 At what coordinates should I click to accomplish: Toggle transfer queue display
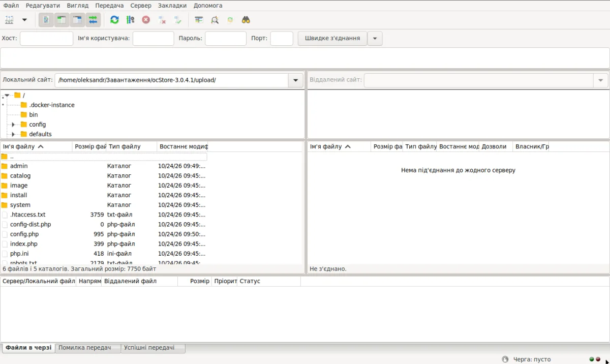93,20
